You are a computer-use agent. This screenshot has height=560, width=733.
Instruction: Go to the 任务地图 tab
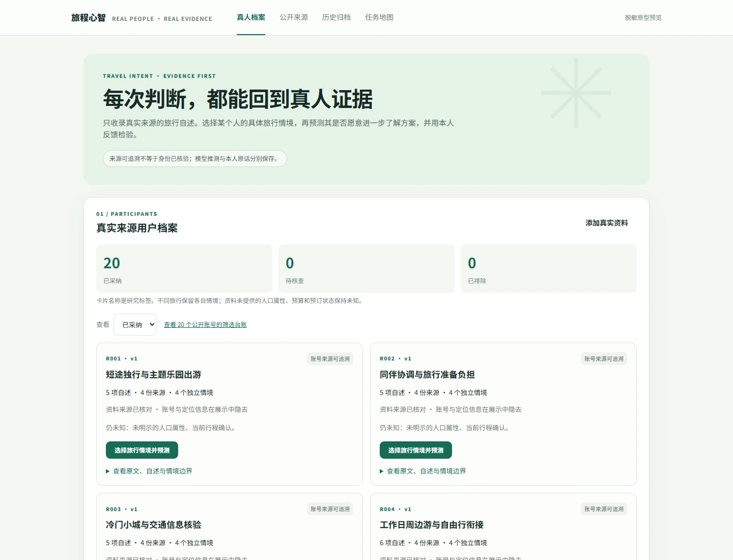(379, 17)
